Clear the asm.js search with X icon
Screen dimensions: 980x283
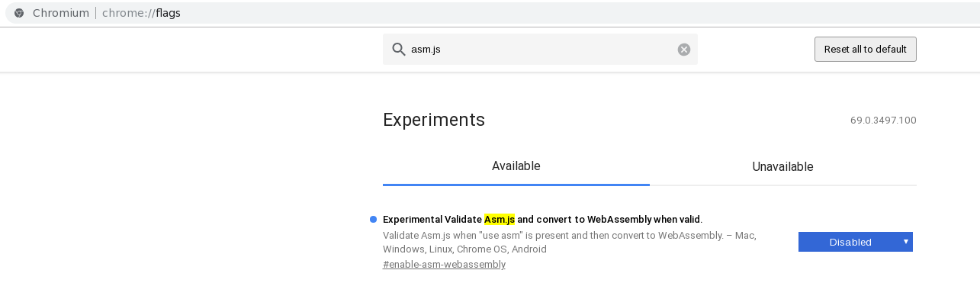tap(684, 50)
